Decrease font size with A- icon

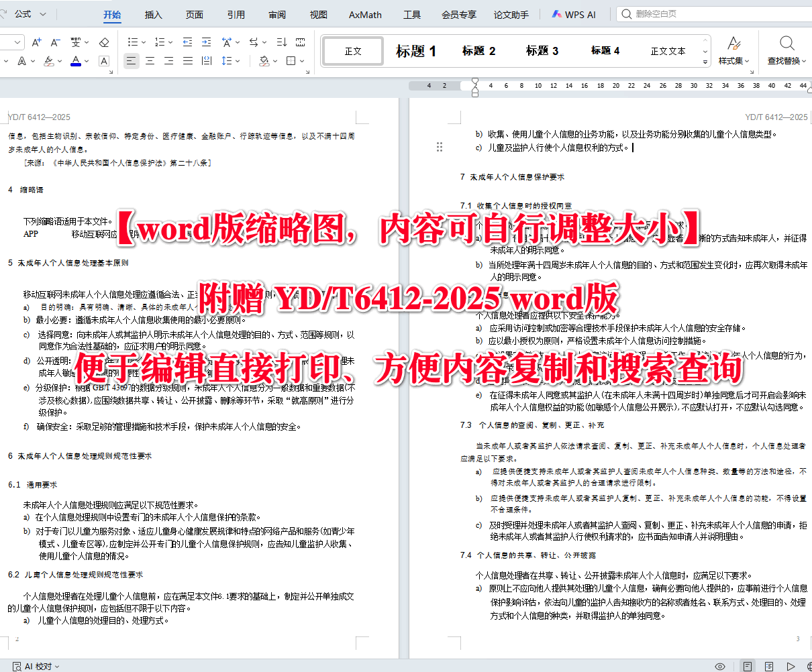pyautogui.click(x=55, y=42)
